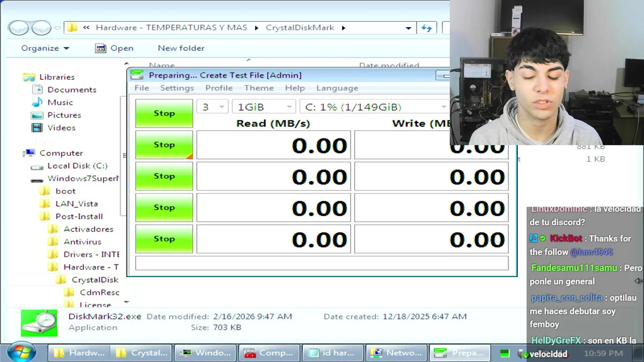This screenshot has height=362, width=644.
Task: Click the navigation pane scroll down arrow
Action: (x=126, y=302)
